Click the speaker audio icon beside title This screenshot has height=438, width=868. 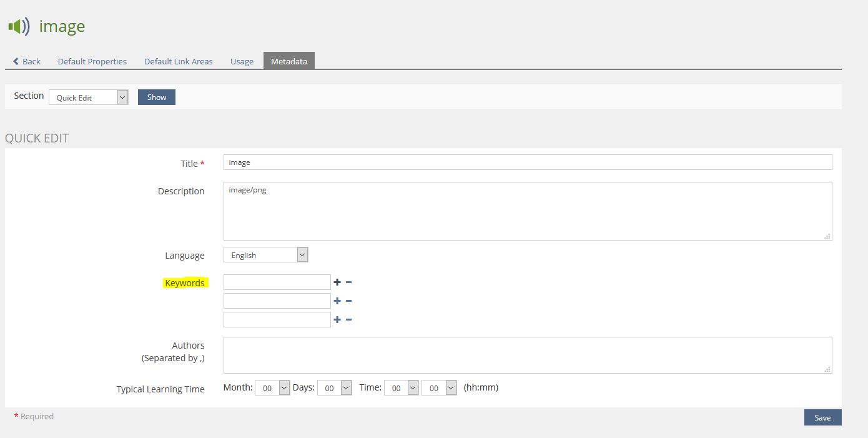[19, 26]
